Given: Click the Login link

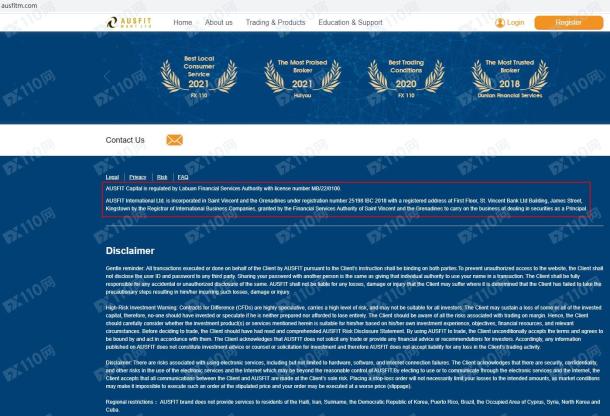Looking at the screenshot, I should pyautogui.click(x=515, y=23).
